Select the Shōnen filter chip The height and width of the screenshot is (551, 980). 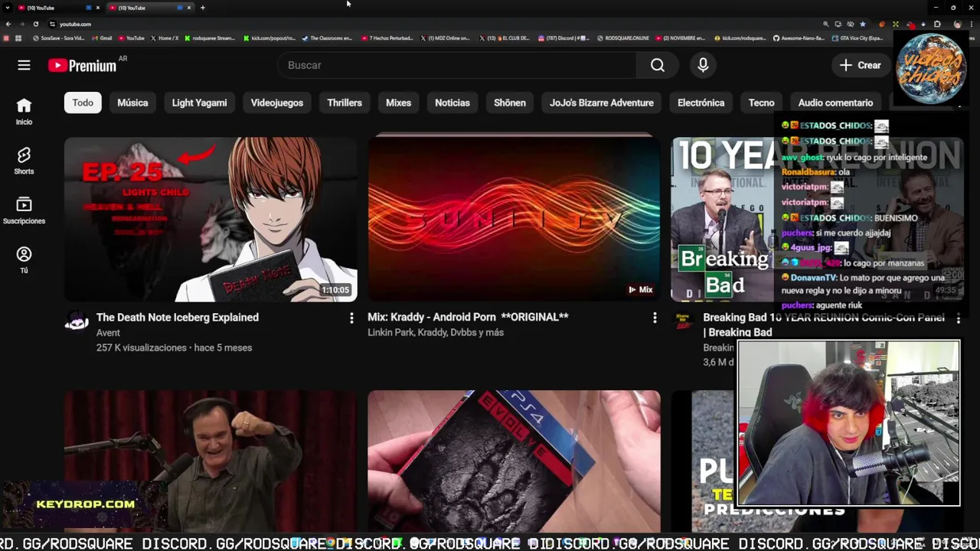click(510, 103)
